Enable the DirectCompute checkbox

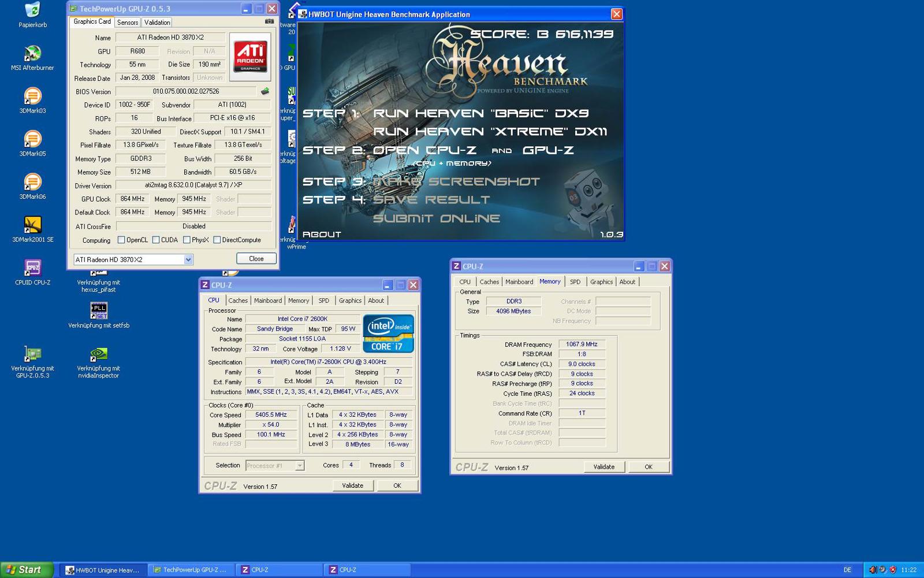pyautogui.click(x=217, y=239)
